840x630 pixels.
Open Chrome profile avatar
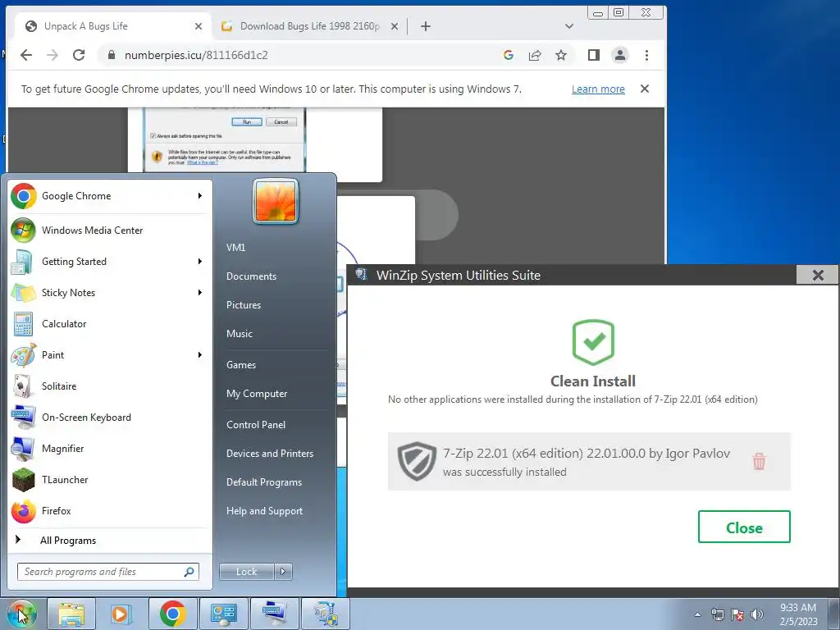tap(620, 55)
